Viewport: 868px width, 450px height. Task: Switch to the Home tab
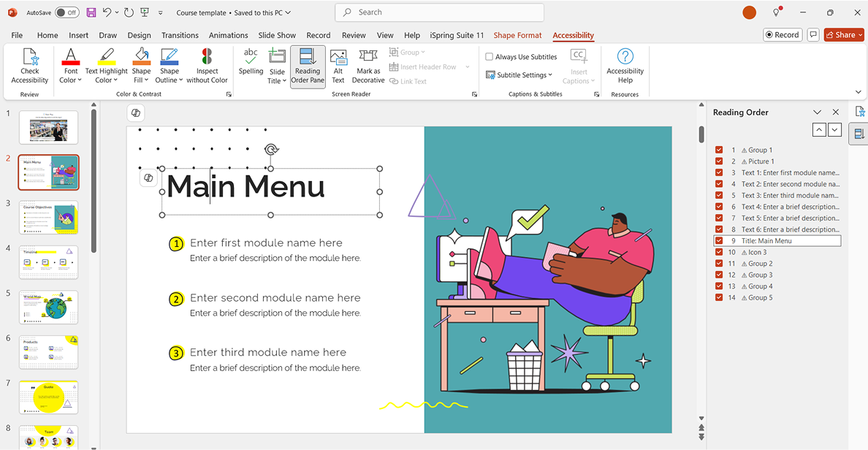click(47, 35)
